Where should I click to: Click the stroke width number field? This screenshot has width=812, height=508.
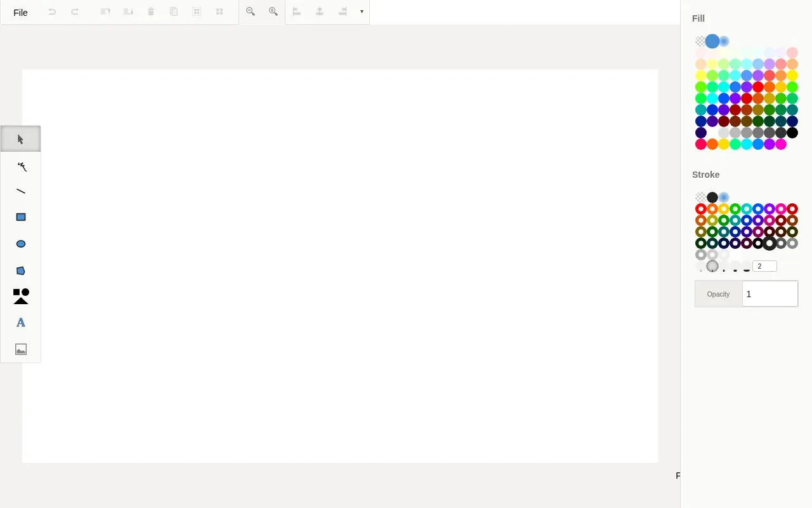[764, 266]
